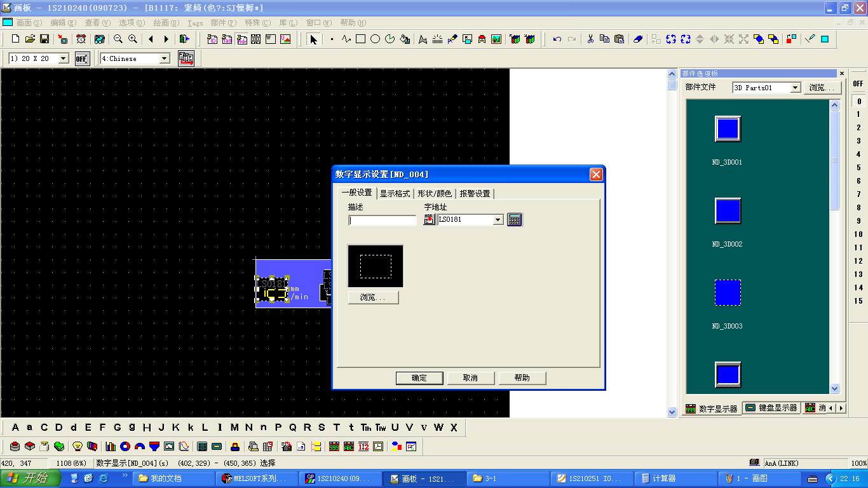Click the 确定 button in dialog

click(x=419, y=378)
